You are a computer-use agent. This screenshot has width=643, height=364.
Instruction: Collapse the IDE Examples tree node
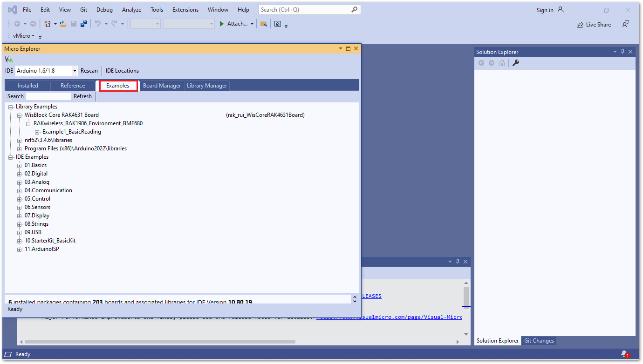[11, 157]
